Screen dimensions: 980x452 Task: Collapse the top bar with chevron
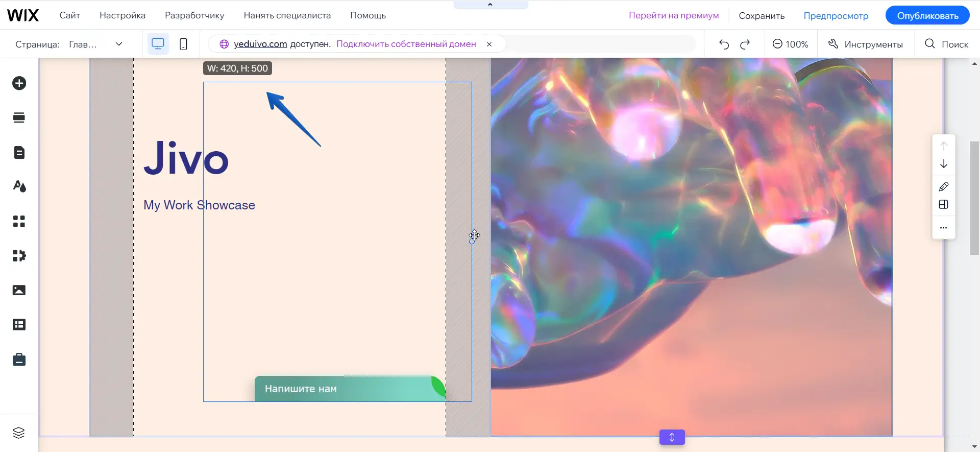[490, 5]
